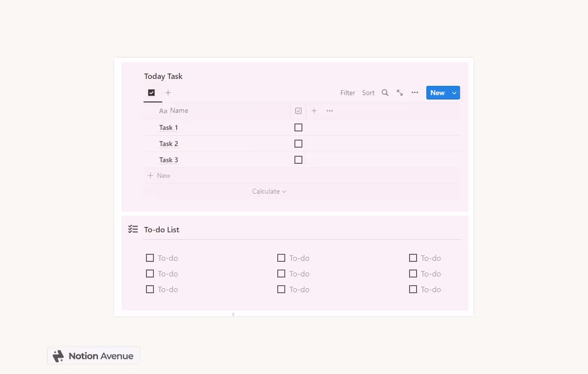Image resolution: width=588 pixels, height=374 pixels.
Task: Click the To-do List checklist icon
Action: pyautogui.click(x=133, y=229)
